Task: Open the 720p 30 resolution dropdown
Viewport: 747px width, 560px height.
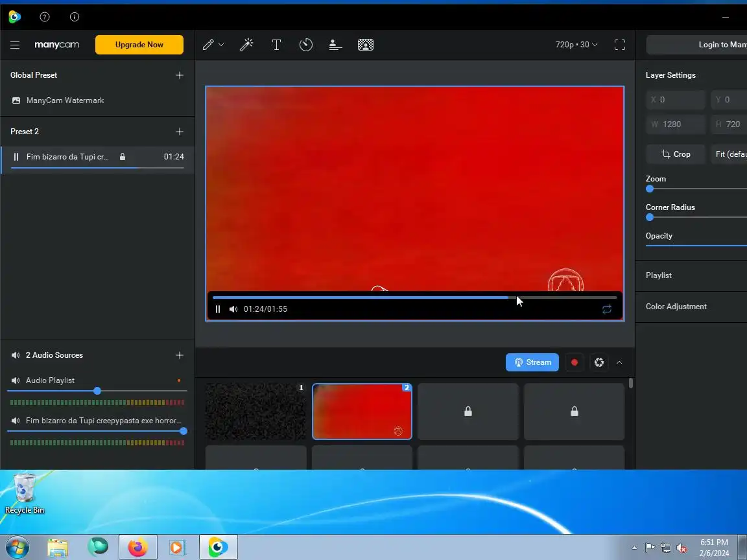Action: tap(576, 44)
